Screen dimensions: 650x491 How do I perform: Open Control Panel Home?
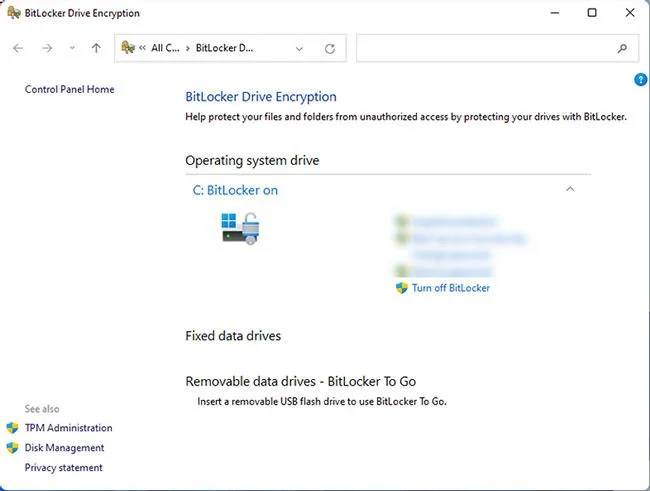click(69, 89)
